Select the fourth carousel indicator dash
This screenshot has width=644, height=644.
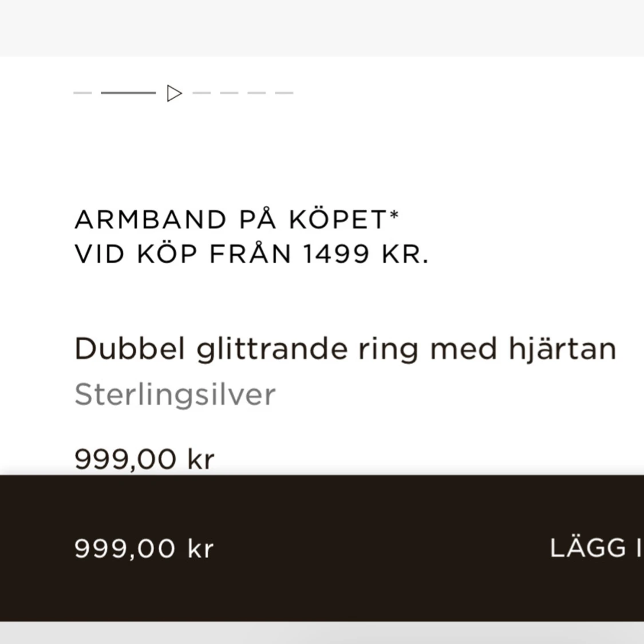click(x=230, y=92)
